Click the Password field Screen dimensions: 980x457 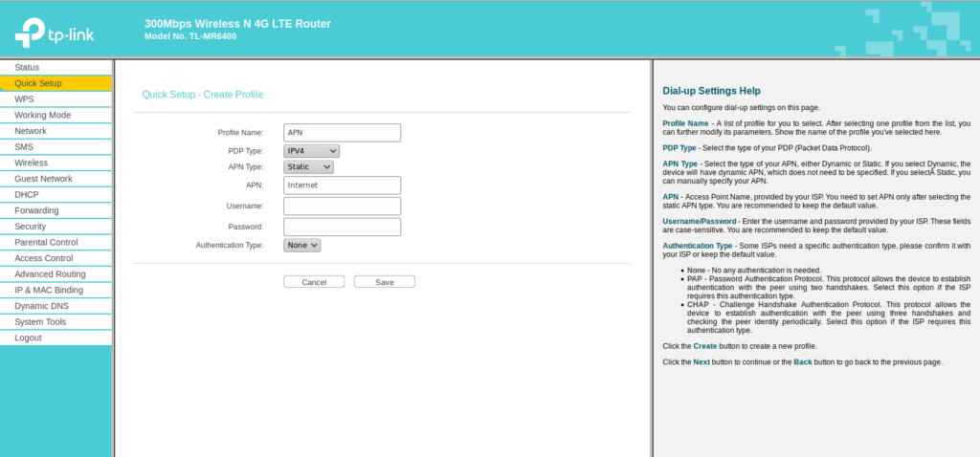click(342, 227)
